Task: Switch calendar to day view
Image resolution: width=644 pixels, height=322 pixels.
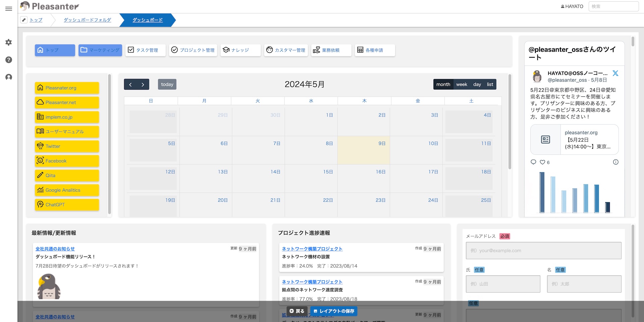Action: coord(477,84)
